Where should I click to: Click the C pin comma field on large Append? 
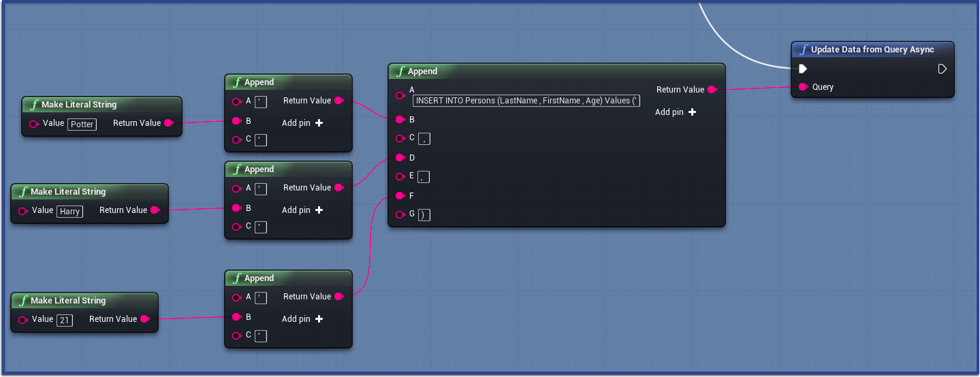(x=424, y=140)
